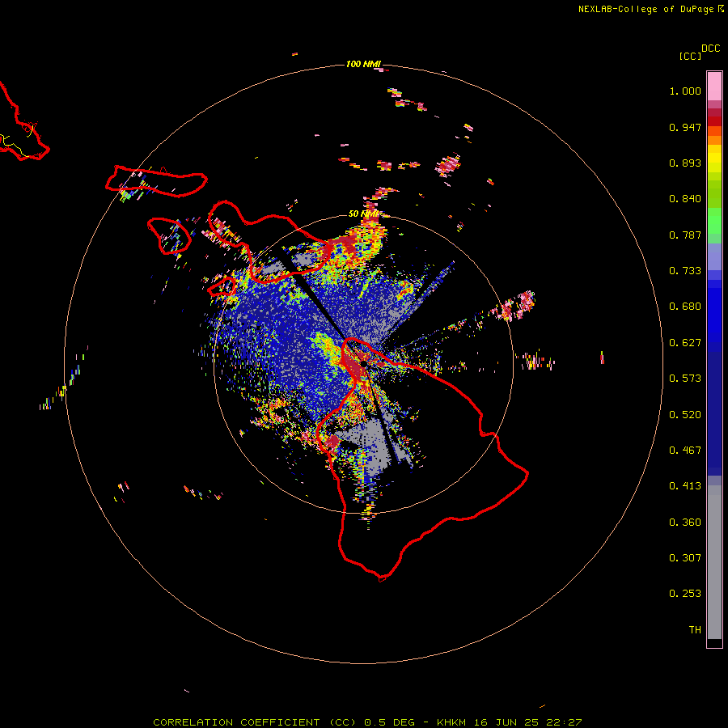
Task: Select the 0.840 scale value
Action: pyautogui.click(x=685, y=199)
